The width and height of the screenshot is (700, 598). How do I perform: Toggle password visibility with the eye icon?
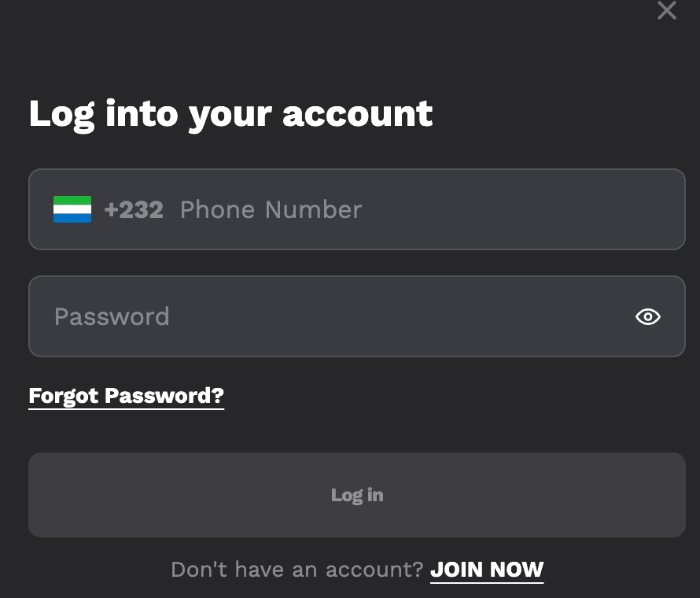(x=647, y=316)
